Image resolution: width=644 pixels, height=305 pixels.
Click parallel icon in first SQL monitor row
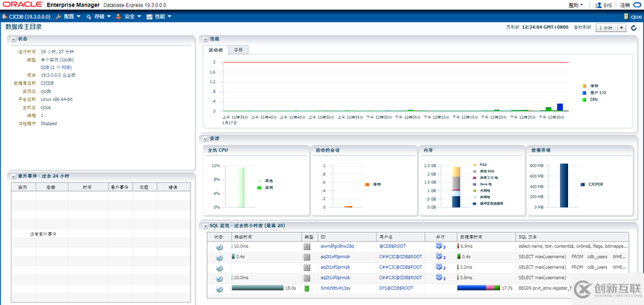(x=439, y=246)
